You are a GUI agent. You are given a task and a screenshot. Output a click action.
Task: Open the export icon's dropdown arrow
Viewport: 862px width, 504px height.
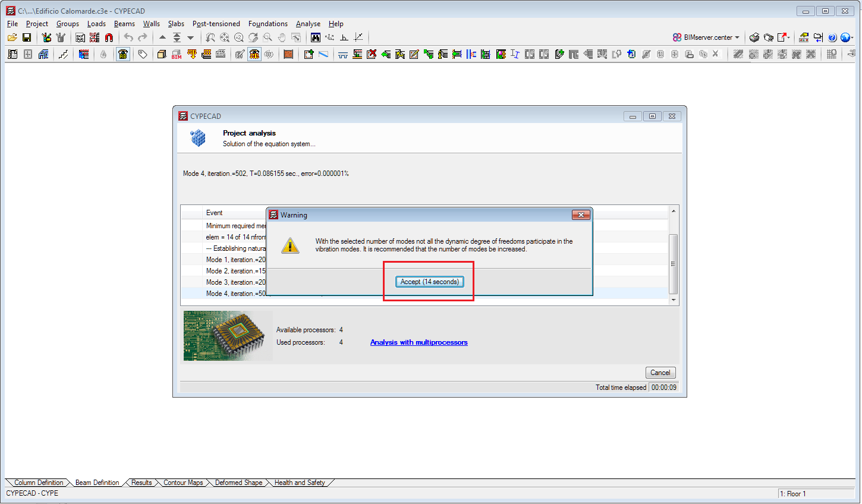(x=788, y=37)
